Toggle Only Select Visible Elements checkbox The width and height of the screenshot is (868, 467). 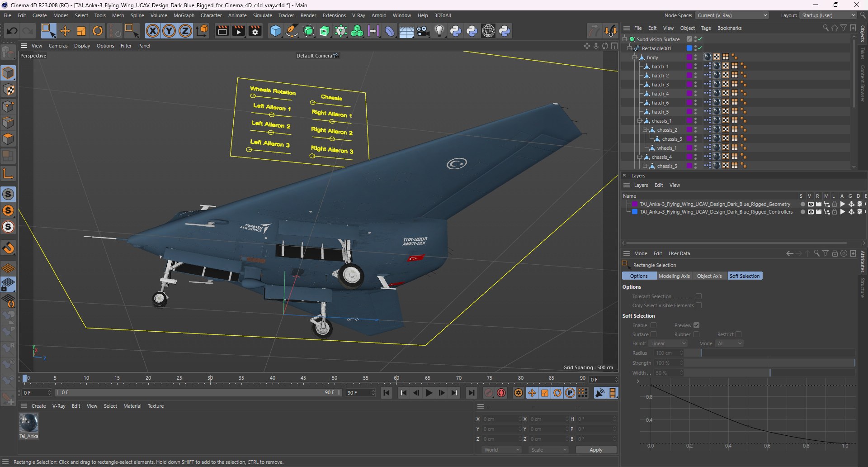[698, 305]
